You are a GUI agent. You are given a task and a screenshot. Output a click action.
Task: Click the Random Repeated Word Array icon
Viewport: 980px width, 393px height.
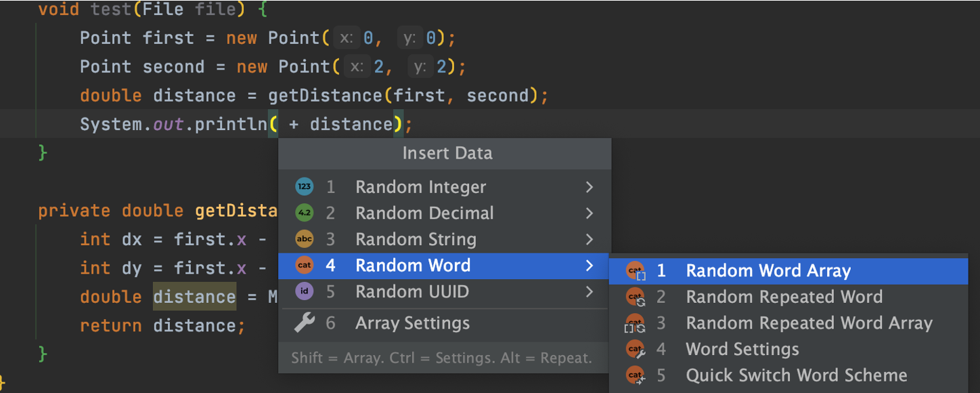coord(636,323)
